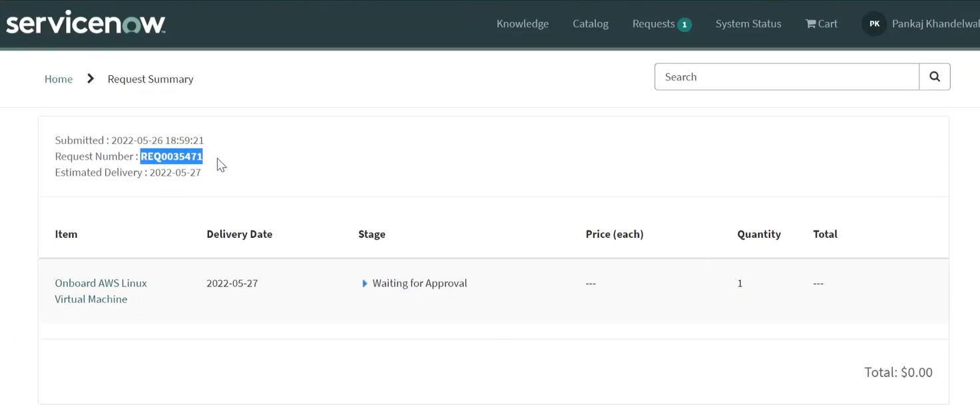Click the Quantity column header

pos(759,234)
